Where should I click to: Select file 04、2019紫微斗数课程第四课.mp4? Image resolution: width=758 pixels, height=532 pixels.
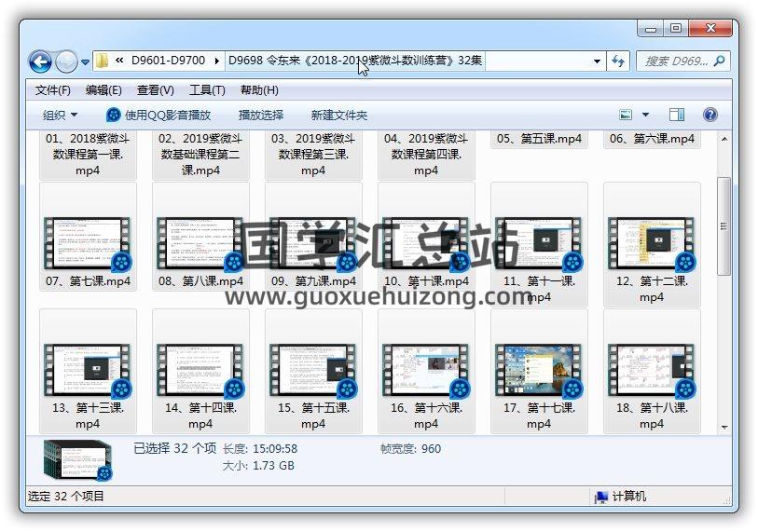(x=426, y=154)
